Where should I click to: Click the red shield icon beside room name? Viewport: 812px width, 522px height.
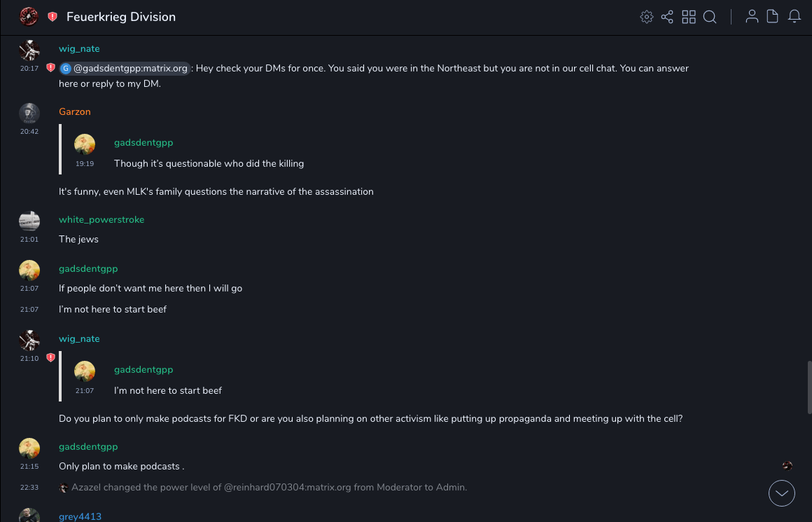[x=52, y=17]
